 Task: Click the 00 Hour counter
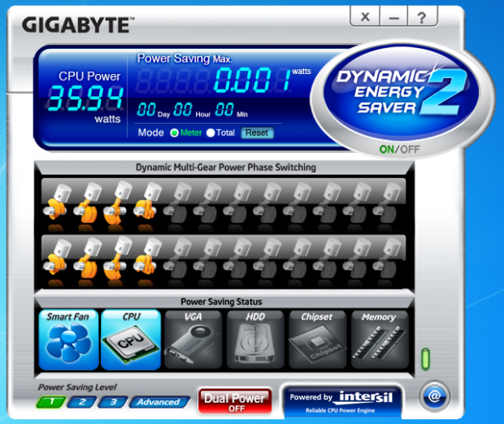pos(183,110)
